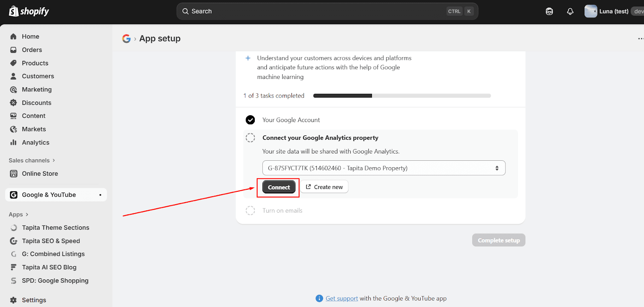This screenshot has height=307, width=644.
Task: Click the Markets globe icon
Action: click(13, 129)
